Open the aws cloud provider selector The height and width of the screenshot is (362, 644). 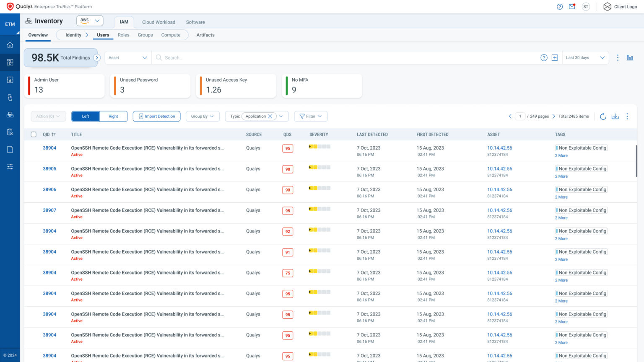(89, 20)
